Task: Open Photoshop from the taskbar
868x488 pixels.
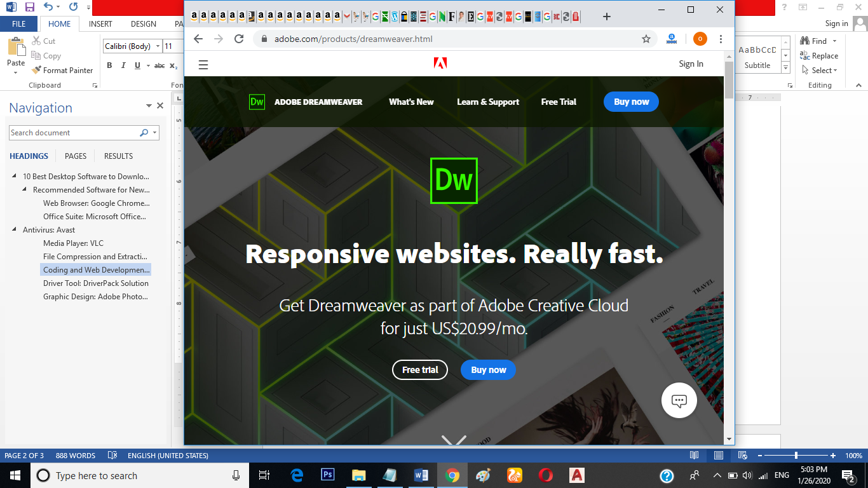Action: click(x=328, y=475)
